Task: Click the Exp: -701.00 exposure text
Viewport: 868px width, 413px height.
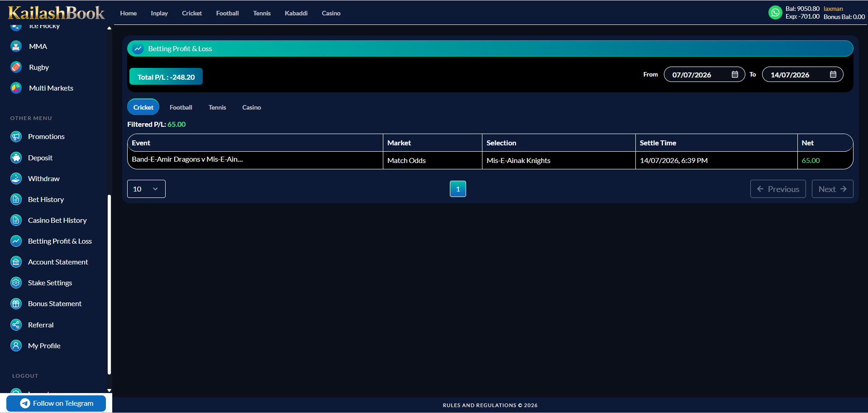Action: [x=802, y=16]
